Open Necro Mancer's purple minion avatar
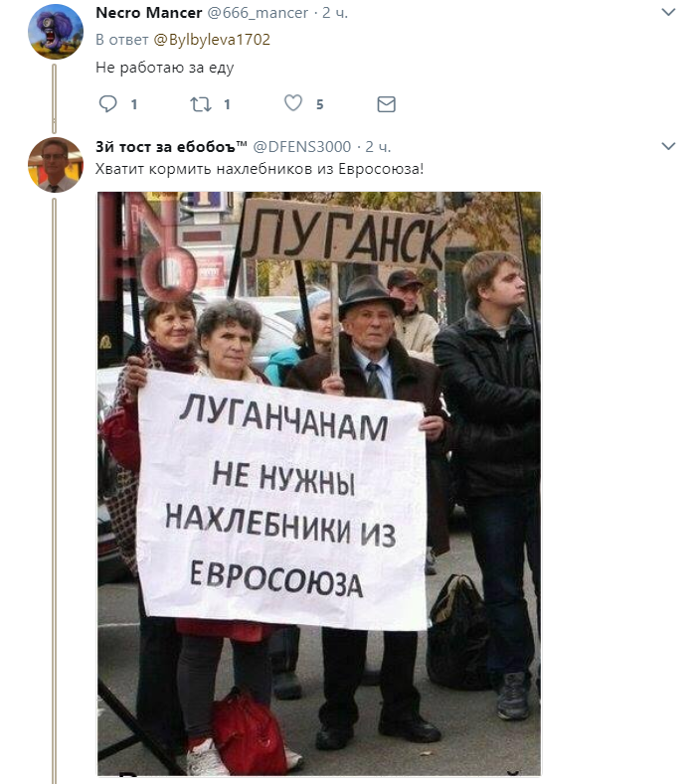699x784 pixels. [55, 32]
